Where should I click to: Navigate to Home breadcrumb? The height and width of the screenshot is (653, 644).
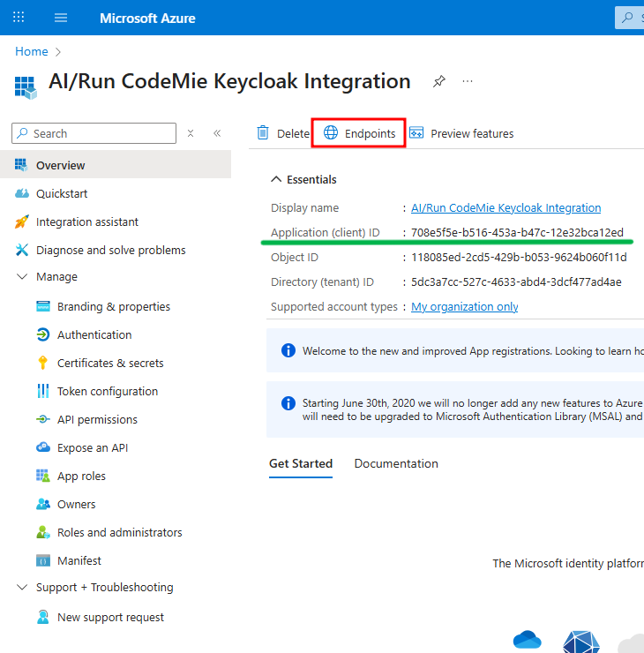[x=32, y=52]
